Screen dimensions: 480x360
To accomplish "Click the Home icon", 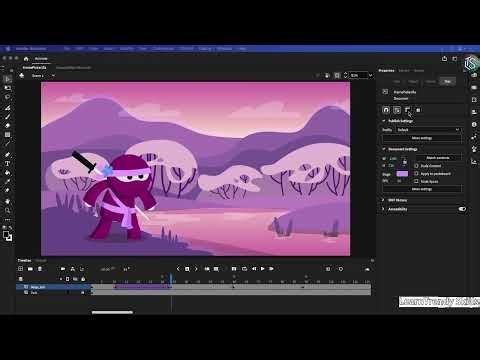I will [26, 59].
